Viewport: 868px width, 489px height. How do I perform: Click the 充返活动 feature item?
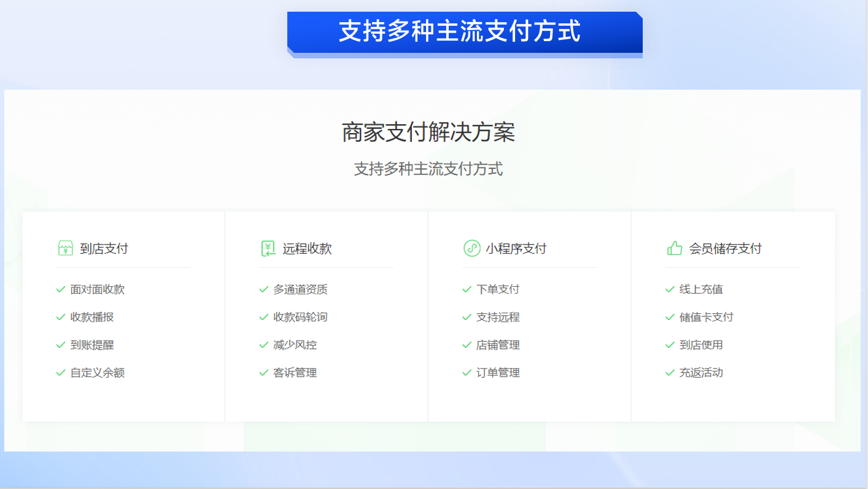(701, 373)
